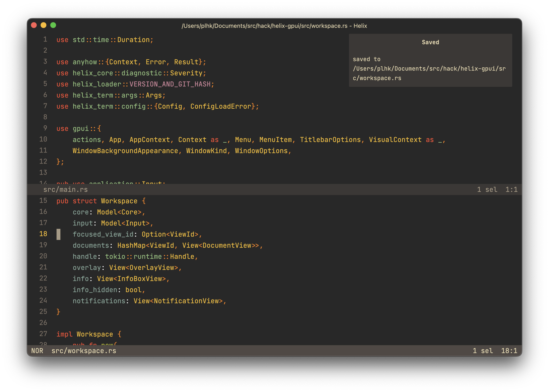This screenshot has width=549, height=392.
Task: Click tokio on line 20
Action: (x=115, y=257)
